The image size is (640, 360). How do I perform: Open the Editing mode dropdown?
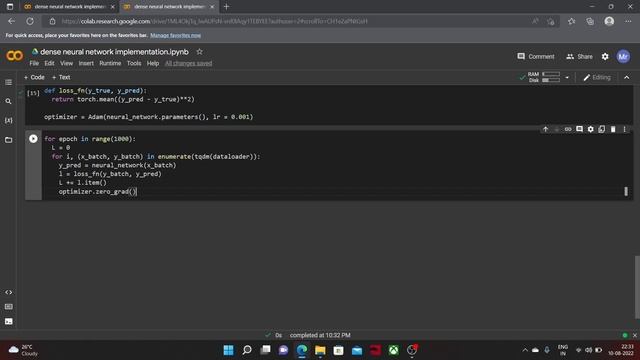pyautogui.click(x=597, y=78)
